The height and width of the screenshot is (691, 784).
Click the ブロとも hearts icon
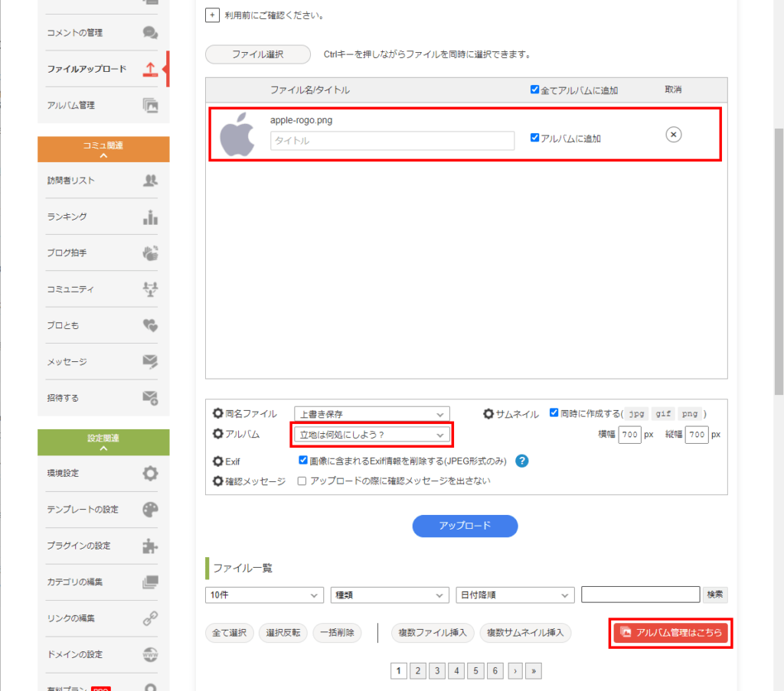tap(150, 326)
